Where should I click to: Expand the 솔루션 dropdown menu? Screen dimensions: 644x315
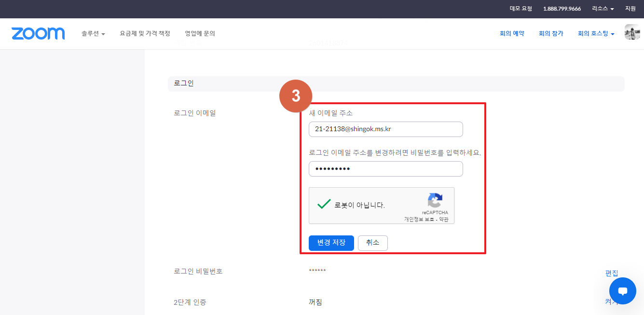93,34
